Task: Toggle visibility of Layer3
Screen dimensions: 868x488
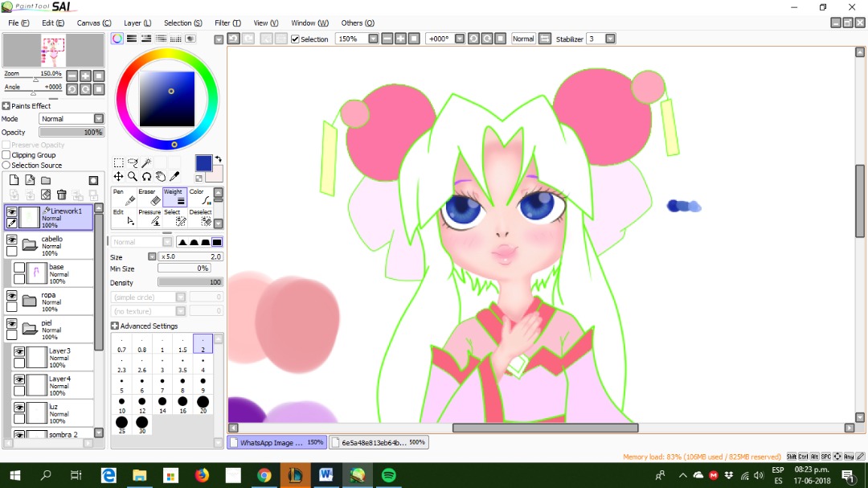Action: coord(19,352)
